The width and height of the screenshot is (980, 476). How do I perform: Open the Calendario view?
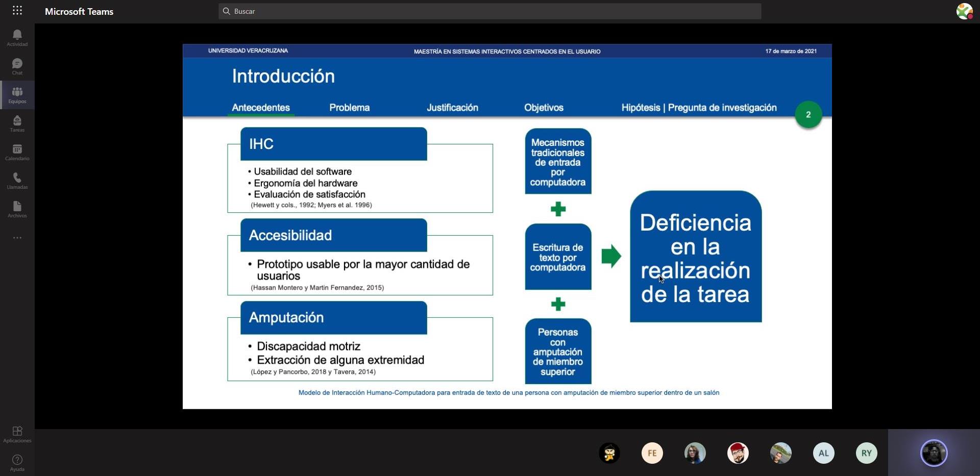point(17,152)
